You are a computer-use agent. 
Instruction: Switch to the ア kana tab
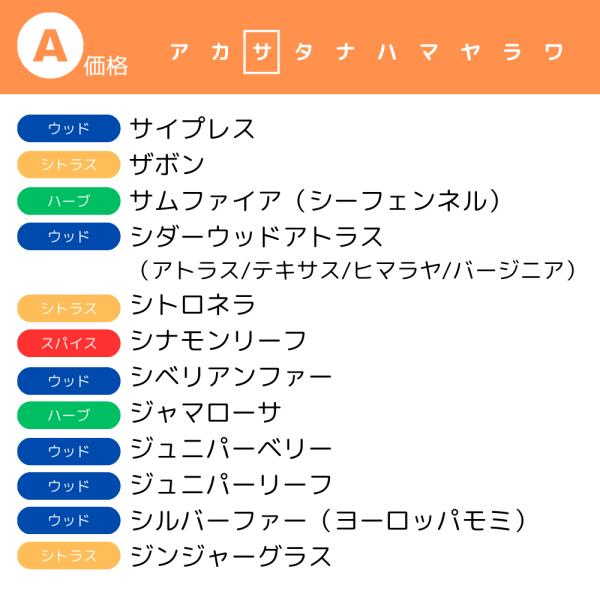click(x=179, y=52)
